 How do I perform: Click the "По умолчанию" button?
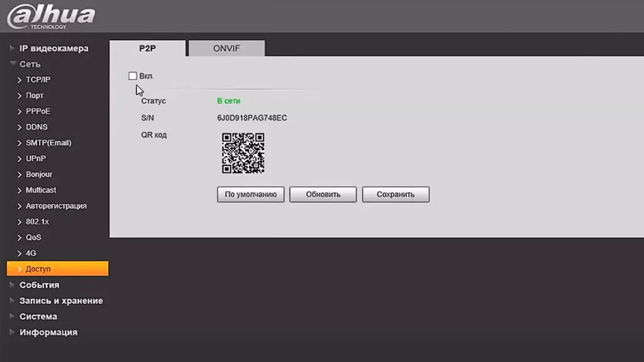pos(250,195)
